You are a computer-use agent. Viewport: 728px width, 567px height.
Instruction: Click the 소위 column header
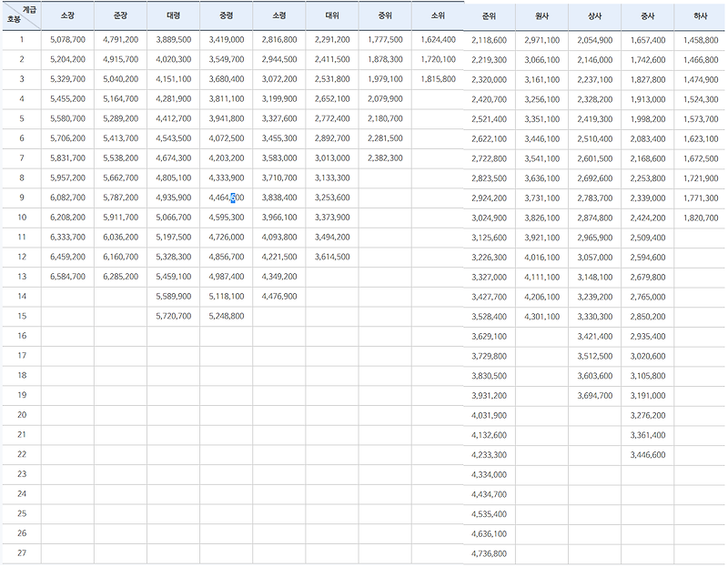[x=438, y=15]
